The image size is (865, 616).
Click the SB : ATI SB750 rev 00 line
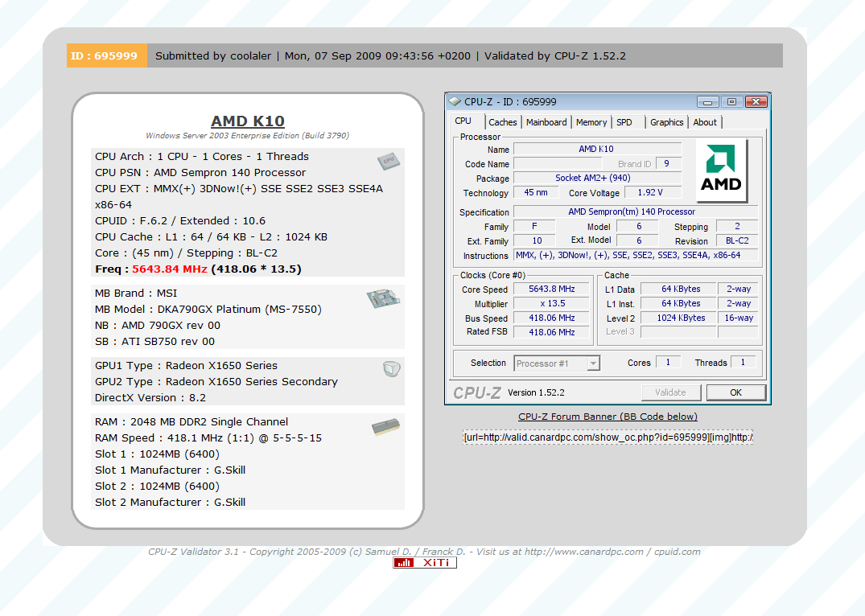point(154,341)
